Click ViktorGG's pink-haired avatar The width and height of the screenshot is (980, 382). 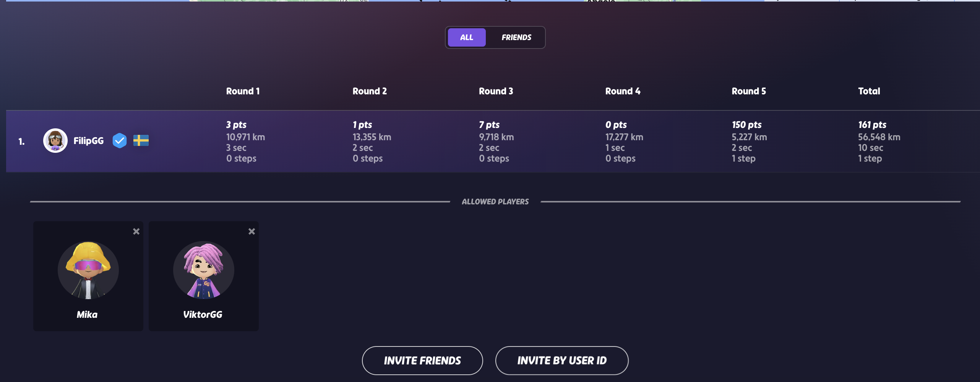[x=204, y=270]
